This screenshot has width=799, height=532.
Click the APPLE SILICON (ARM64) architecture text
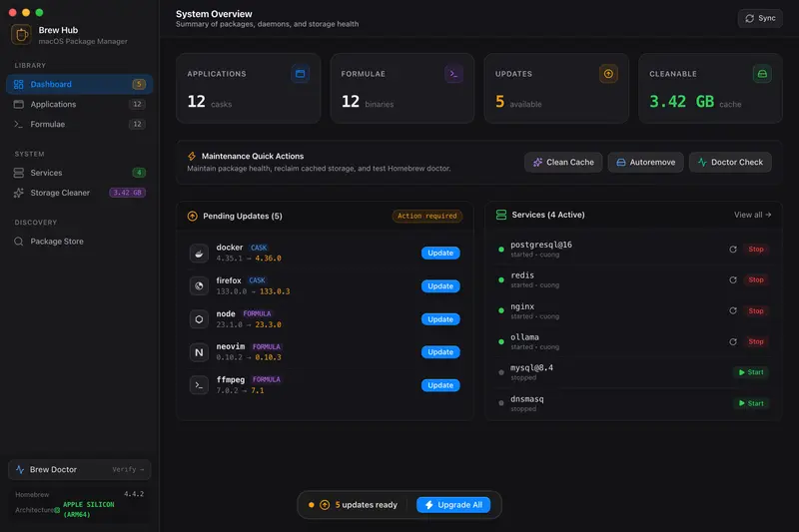pyautogui.click(x=88, y=510)
